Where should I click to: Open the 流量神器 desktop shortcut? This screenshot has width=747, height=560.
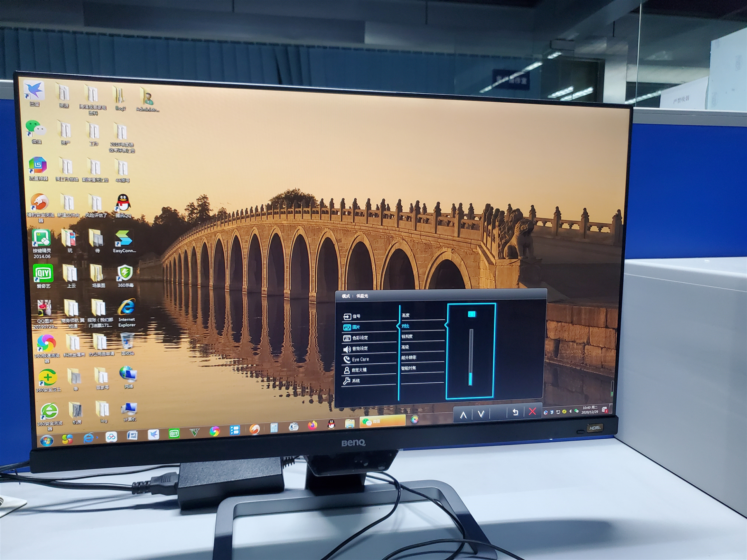click(38, 169)
